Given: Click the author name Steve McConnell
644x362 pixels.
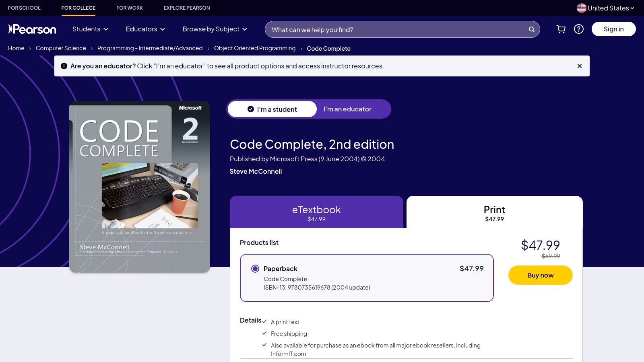Looking at the screenshot, I should (x=256, y=171).
